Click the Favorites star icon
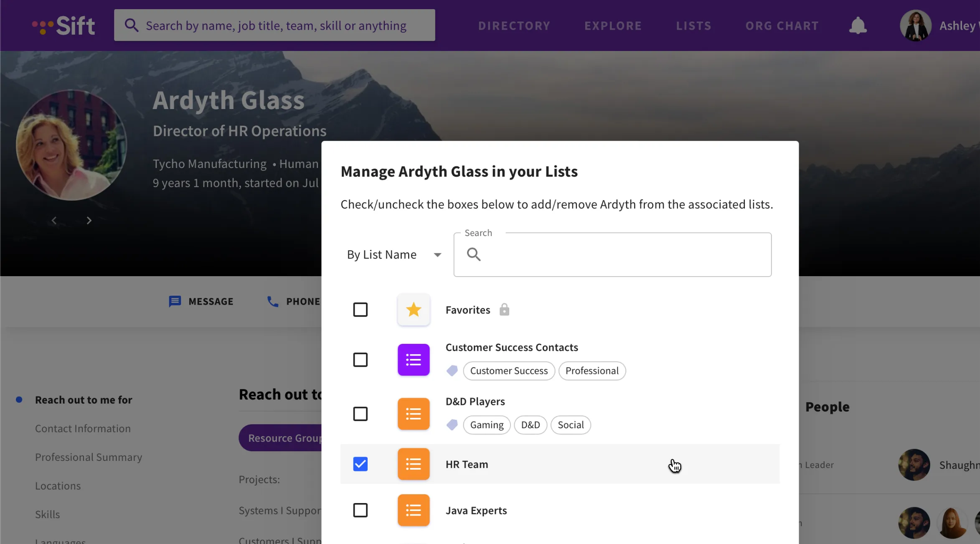The image size is (980, 544). click(413, 310)
